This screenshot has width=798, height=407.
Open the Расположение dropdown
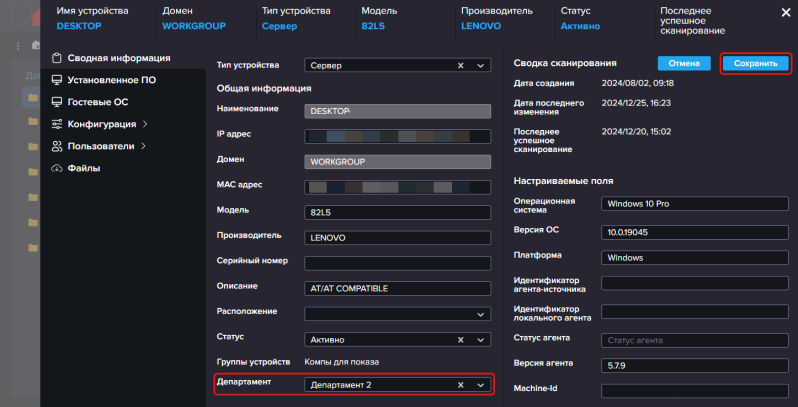pos(397,314)
